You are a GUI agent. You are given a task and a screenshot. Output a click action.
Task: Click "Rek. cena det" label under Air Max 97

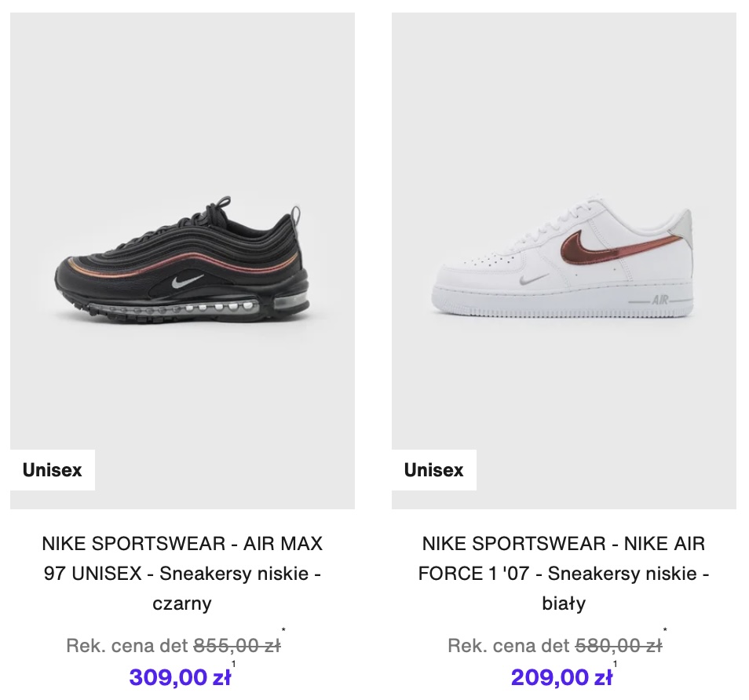[127, 646]
